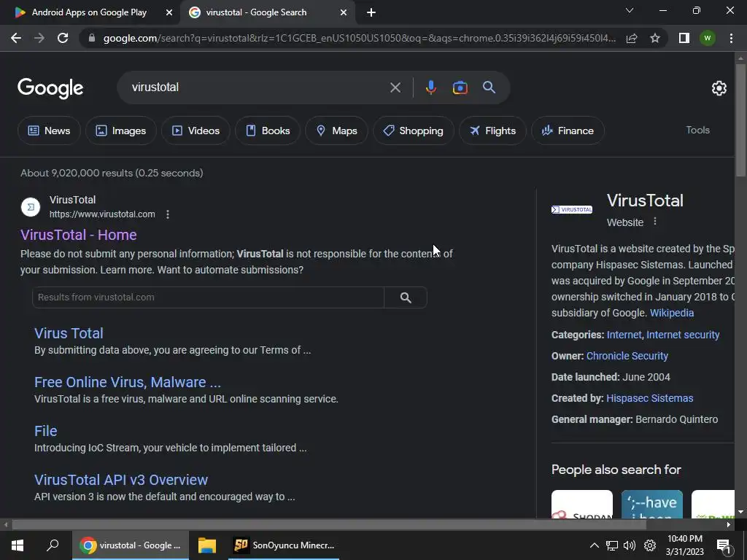
Task: Open the notification center
Action: click(724, 545)
